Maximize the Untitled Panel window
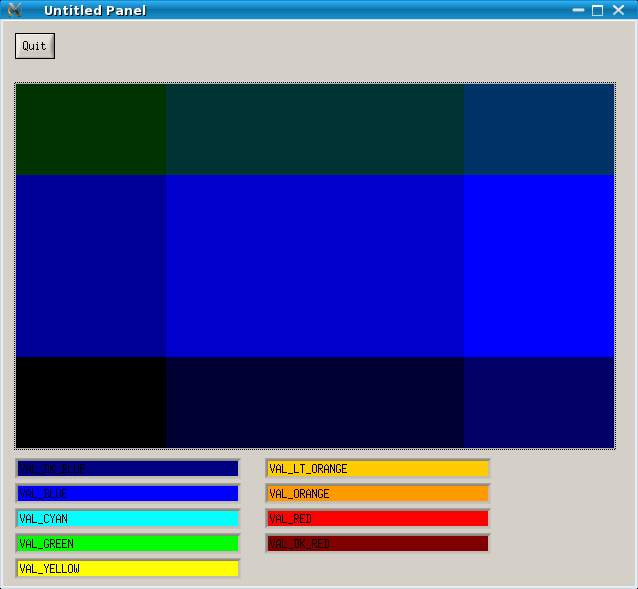The image size is (638, 589). [x=597, y=10]
